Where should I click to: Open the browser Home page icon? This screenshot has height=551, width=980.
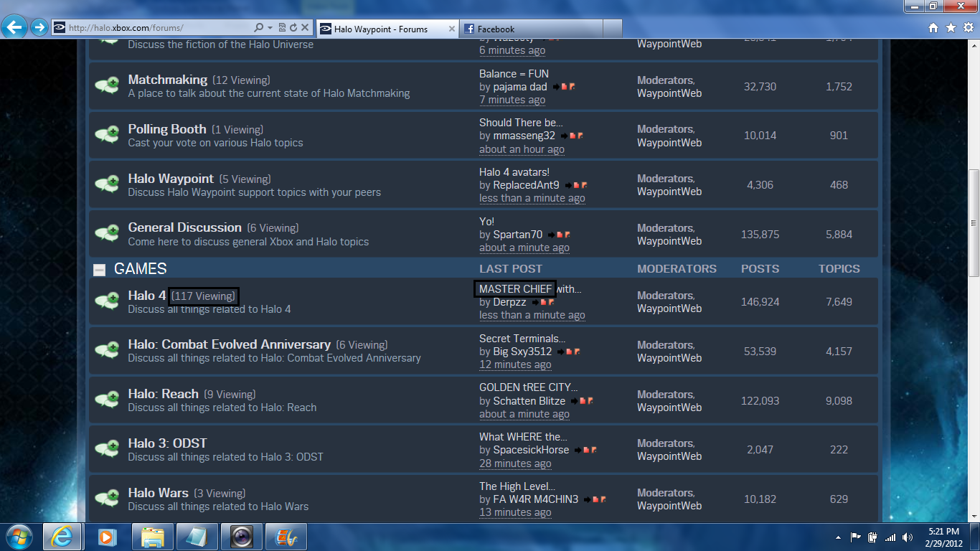(933, 28)
